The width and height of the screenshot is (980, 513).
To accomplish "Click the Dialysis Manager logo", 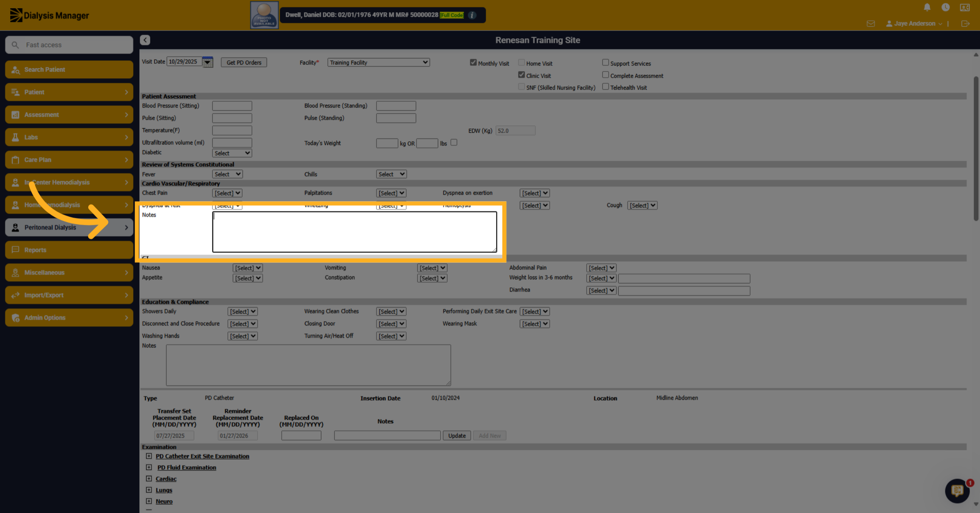I will 49,16.
